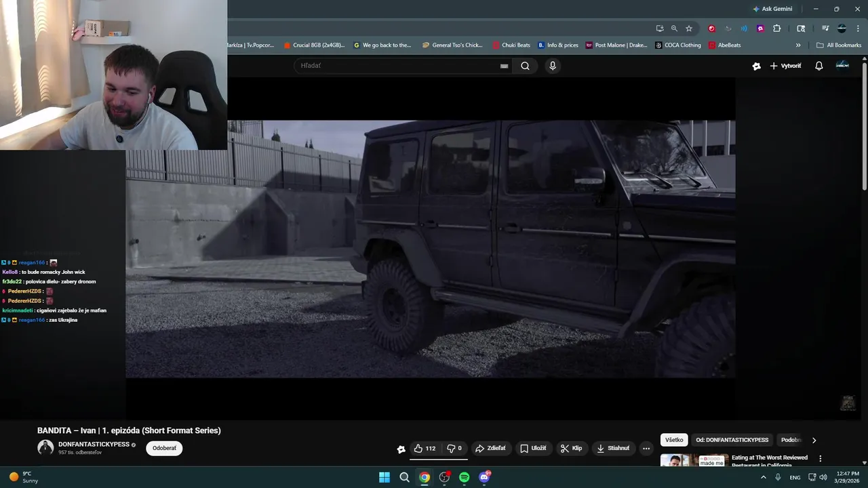Click Ask Gemini button
Image resolution: width=868 pixels, height=488 pixels.
(x=772, y=9)
